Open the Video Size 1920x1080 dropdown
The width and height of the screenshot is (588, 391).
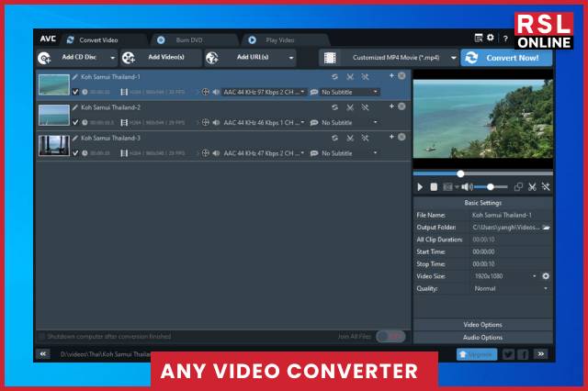(x=505, y=276)
